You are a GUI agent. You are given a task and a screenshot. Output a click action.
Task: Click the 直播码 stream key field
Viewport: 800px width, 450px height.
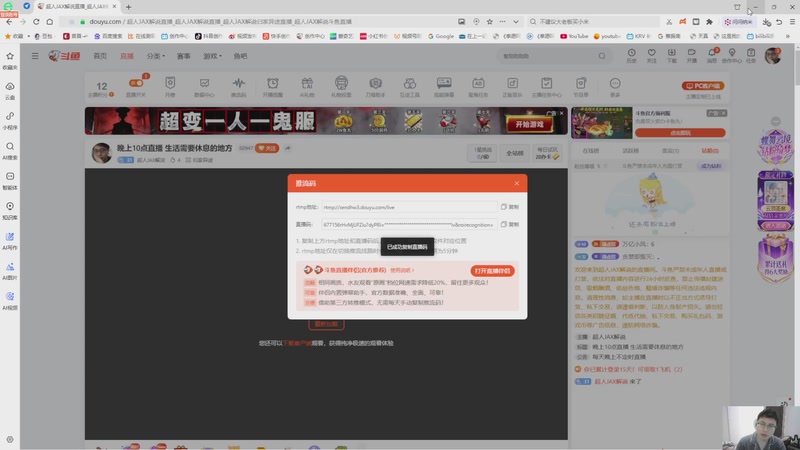[409, 224]
